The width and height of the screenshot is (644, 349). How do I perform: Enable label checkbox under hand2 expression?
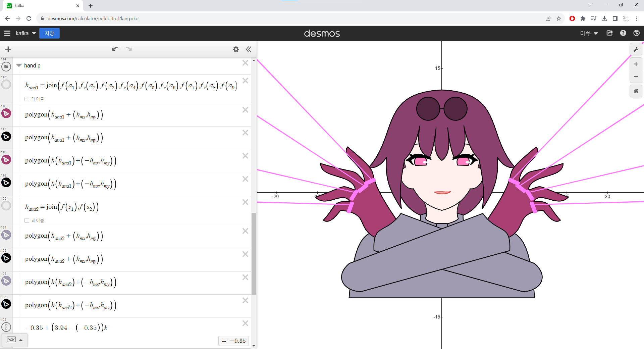click(27, 220)
